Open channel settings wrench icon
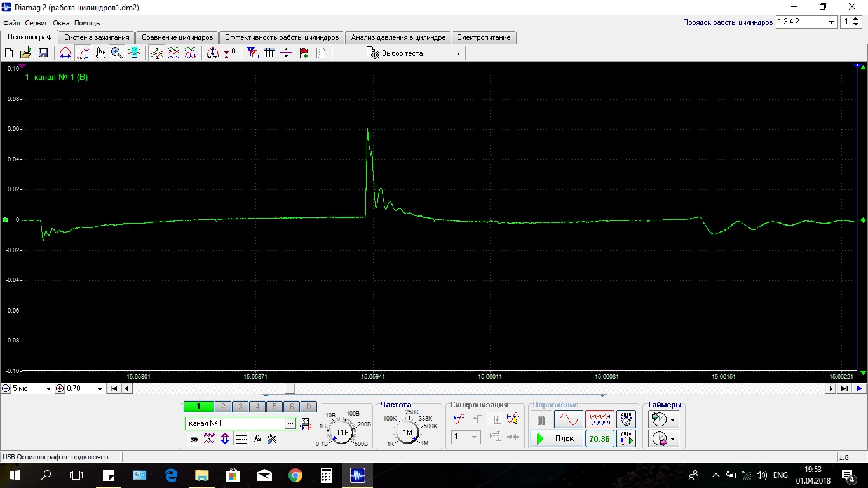Viewport: 868px width, 488px height. pyautogui.click(x=273, y=438)
